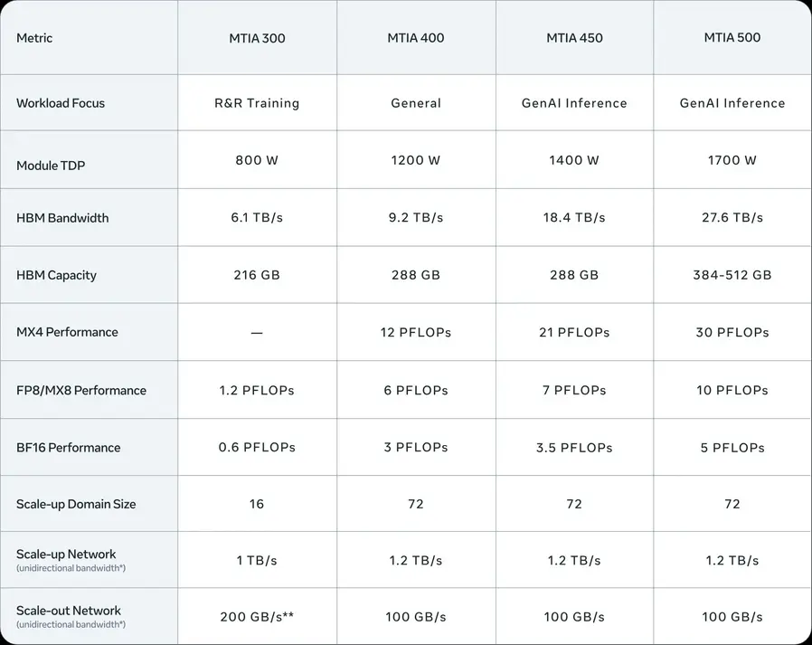
Task: Click the FP8/MX8 Performance row label
Action: (81, 390)
